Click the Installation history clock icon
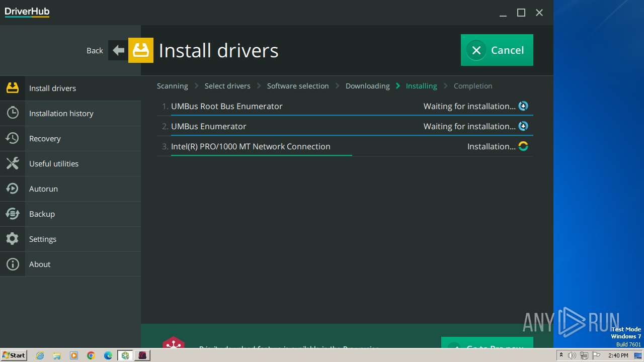Viewport: 644px width, 362px height. pyautogui.click(x=13, y=113)
